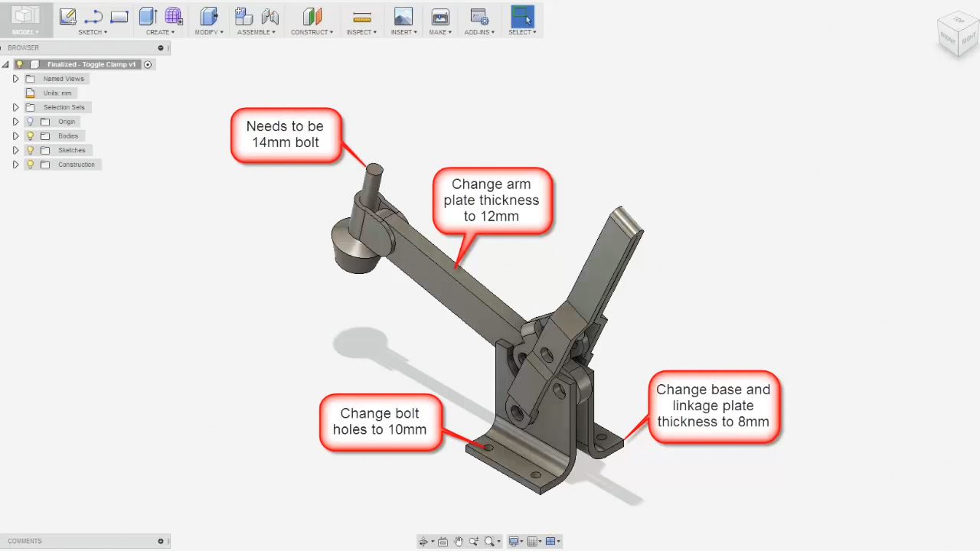Click the 3D Print Make icon
The image size is (980, 551).
click(440, 17)
